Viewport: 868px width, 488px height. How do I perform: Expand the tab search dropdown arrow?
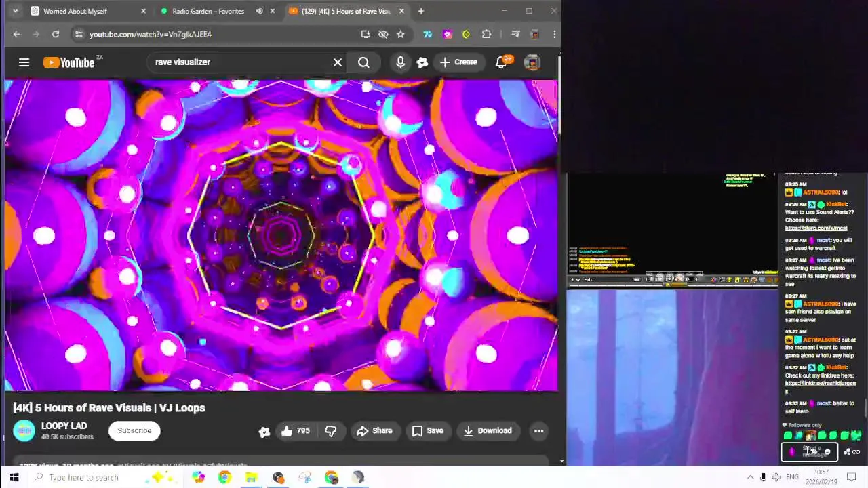[16, 11]
